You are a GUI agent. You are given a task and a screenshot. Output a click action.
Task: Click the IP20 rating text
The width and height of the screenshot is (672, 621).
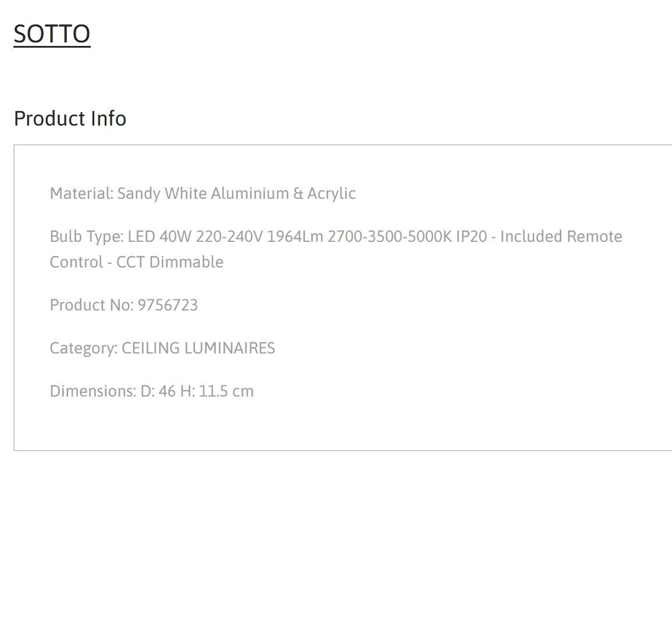(x=471, y=237)
